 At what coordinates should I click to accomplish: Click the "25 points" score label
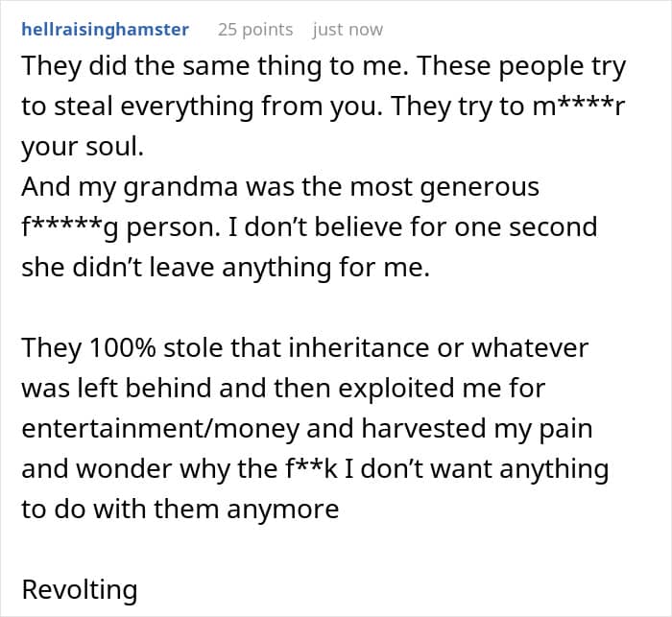[255, 29]
